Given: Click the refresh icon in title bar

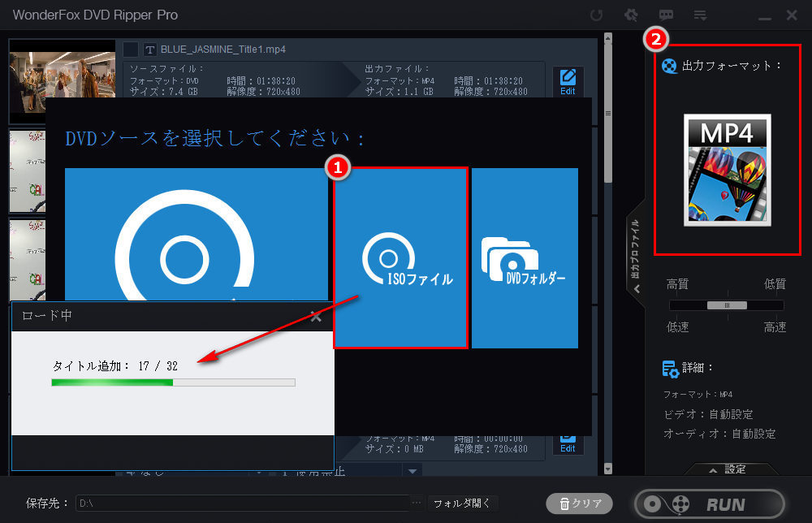Looking at the screenshot, I should pyautogui.click(x=597, y=15).
